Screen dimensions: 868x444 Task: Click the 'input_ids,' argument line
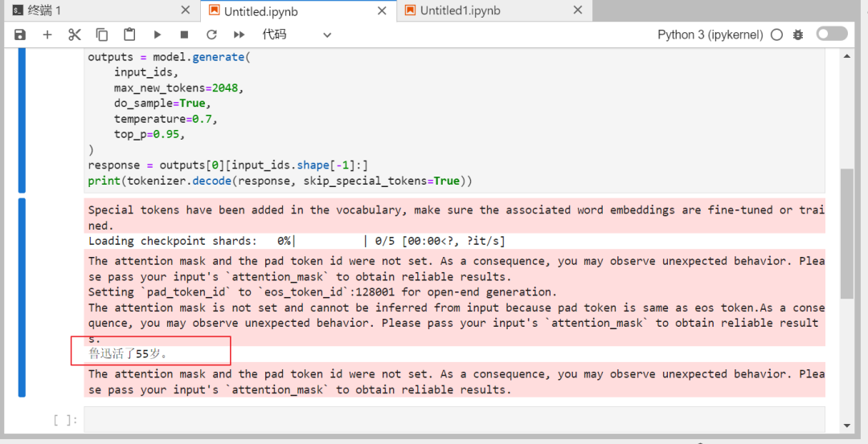pos(146,72)
